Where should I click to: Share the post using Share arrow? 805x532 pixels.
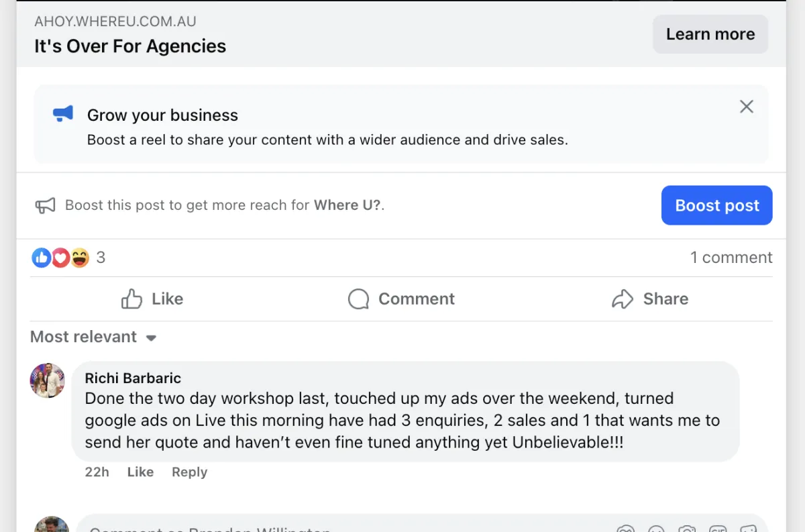point(650,299)
